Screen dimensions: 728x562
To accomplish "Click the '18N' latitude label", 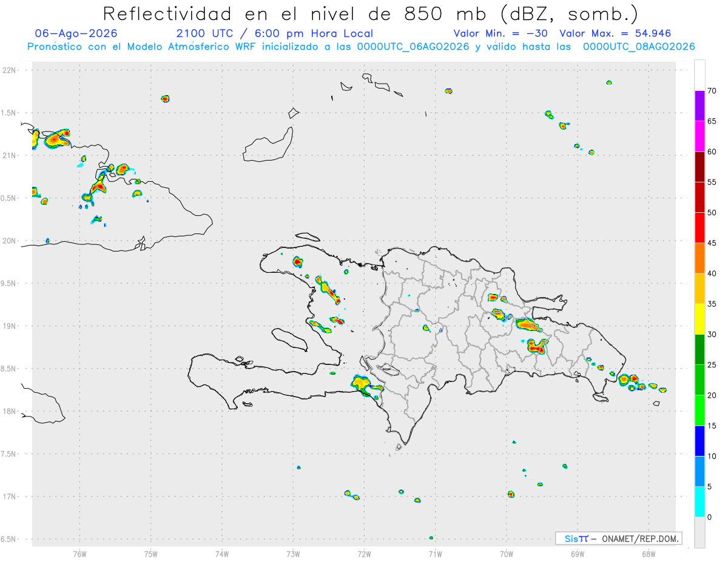I will pyautogui.click(x=10, y=411).
